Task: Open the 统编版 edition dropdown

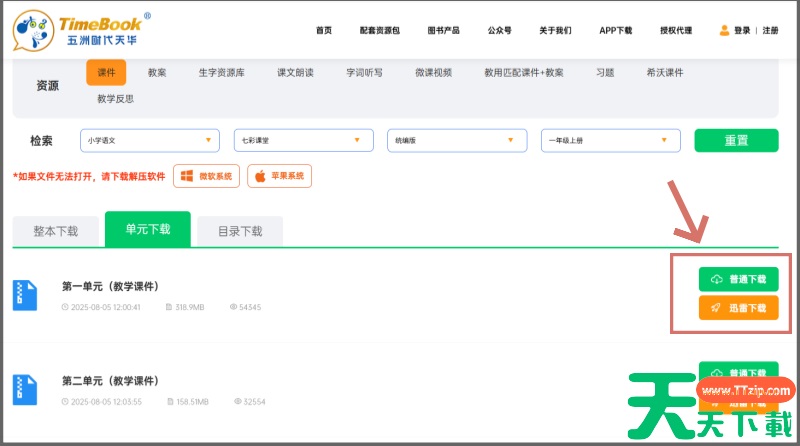Action: (x=457, y=140)
